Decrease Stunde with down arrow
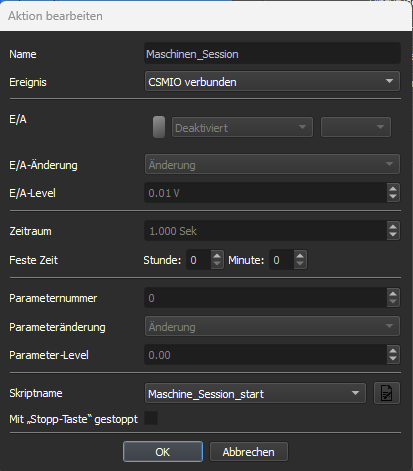This screenshot has height=471, width=413. pos(217,264)
